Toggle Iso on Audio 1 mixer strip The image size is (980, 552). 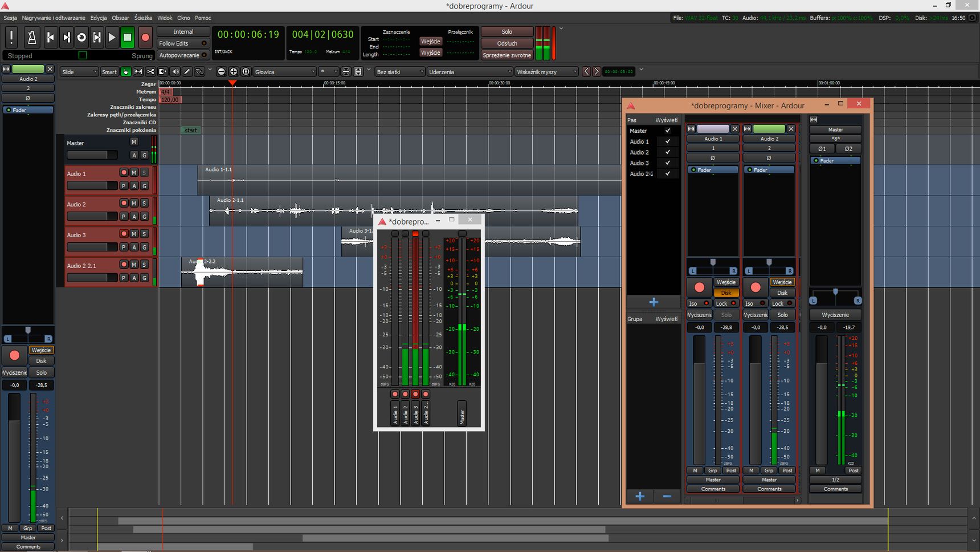[x=699, y=303]
